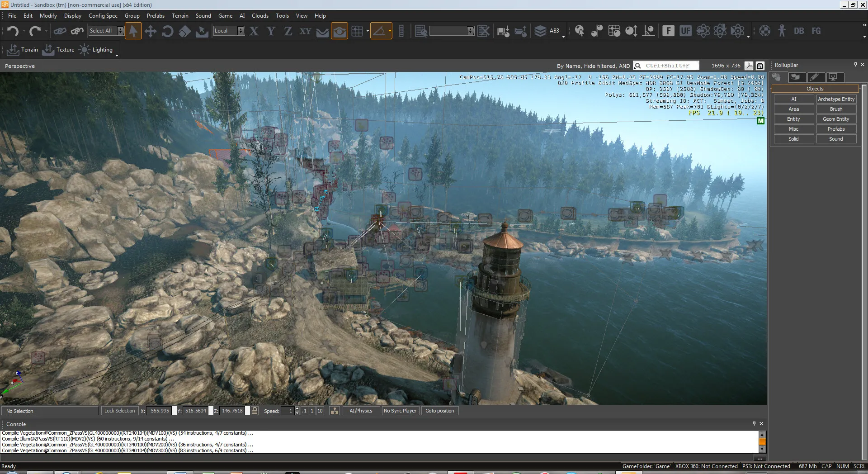
Task: Click the Lock Selection button
Action: pyautogui.click(x=120, y=411)
